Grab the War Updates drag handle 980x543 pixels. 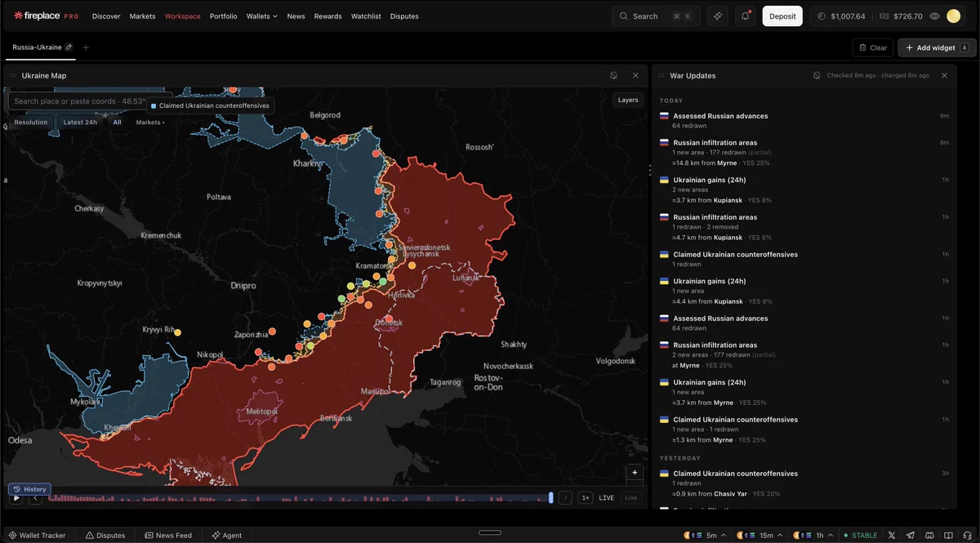coord(661,75)
